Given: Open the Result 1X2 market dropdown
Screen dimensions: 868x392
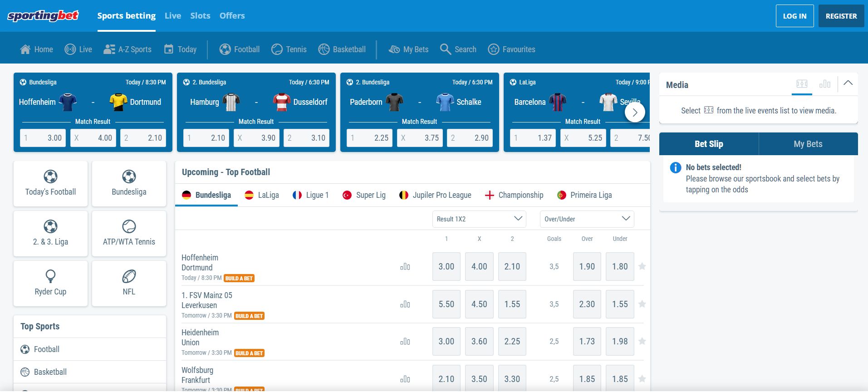Looking at the screenshot, I should 479,219.
